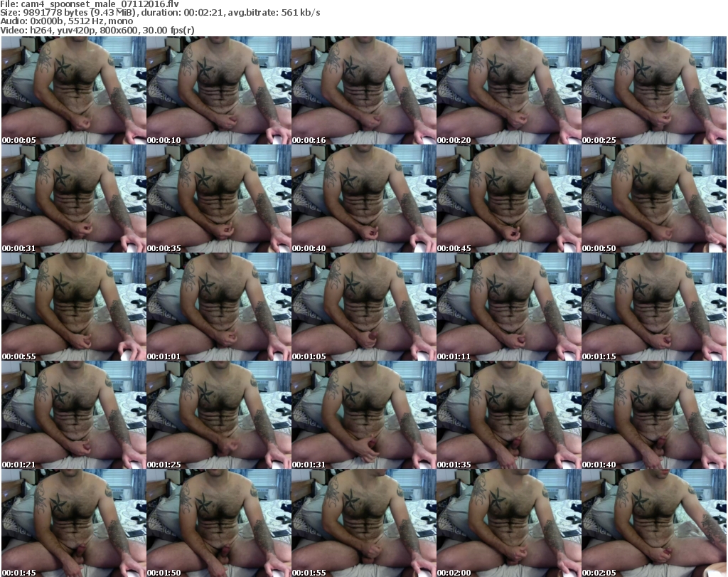The width and height of the screenshot is (728, 577).
Task: Click the frame timestamped 00:01:55
Action: click(363, 523)
